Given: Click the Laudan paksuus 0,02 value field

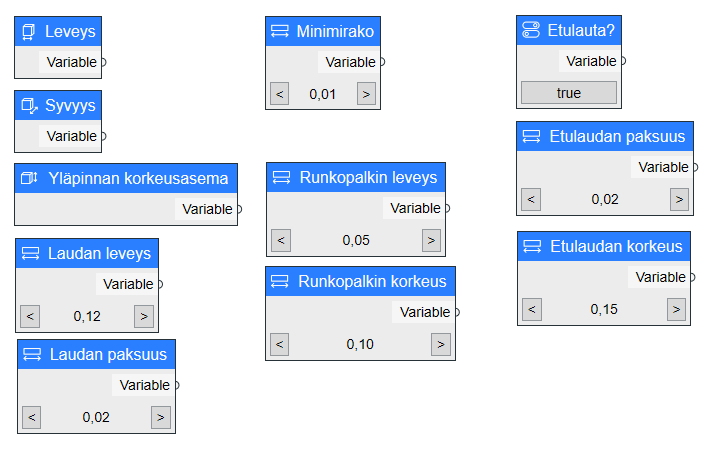Looking at the screenshot, I should tap(96, 417).
